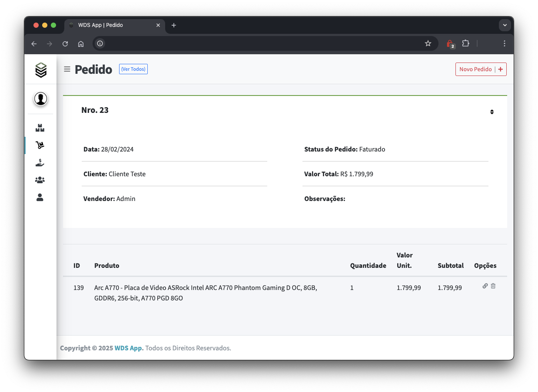This screenshot has width=538, height=392.
Task: Click the Novo Pedido button
Action: (x=481, y=69)
